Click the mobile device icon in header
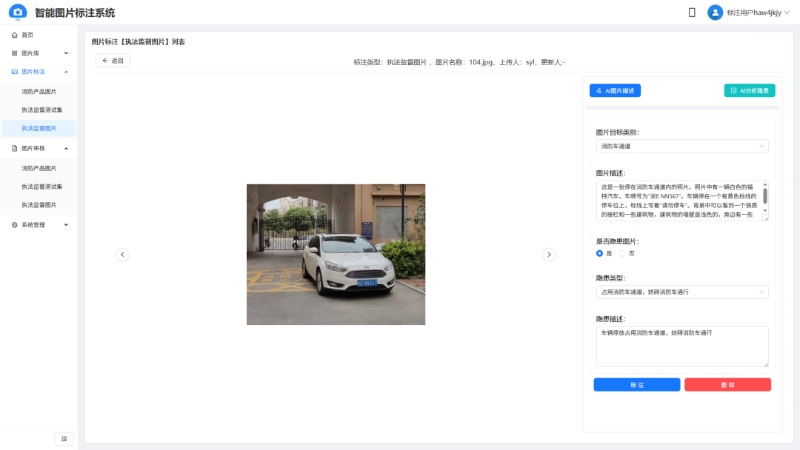Viewport: 800px width, 450px height. pyautogui.click(x=692, y=12)
